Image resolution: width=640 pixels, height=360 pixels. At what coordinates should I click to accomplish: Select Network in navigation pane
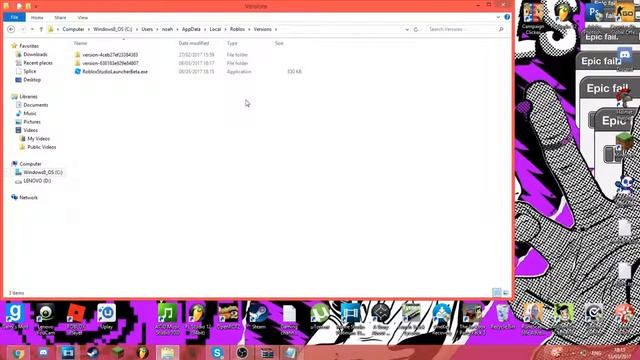pos(28,198)
